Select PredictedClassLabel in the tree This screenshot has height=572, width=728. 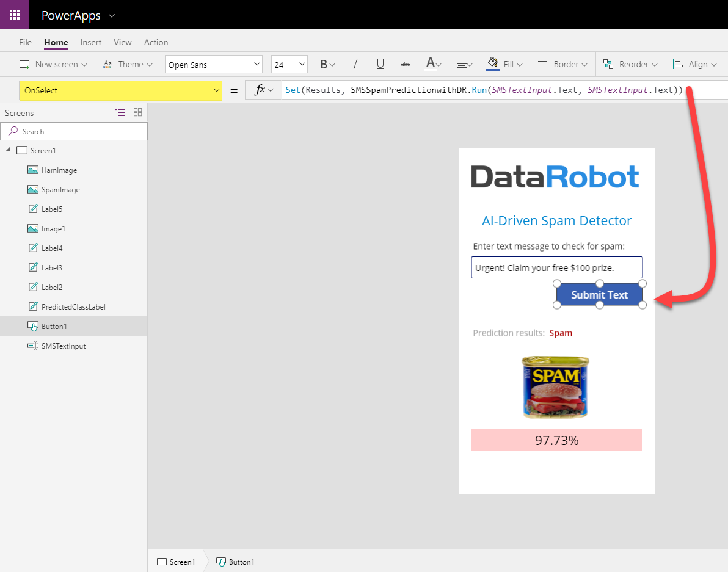click(x=73, y=306)
